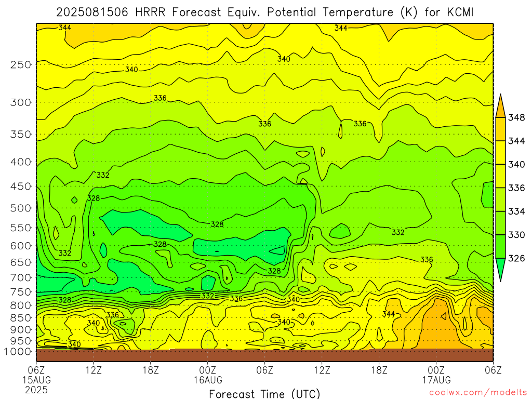Click the 06Z label after 16AUG
The image size is (532, 399).
[x=264, y=369]
